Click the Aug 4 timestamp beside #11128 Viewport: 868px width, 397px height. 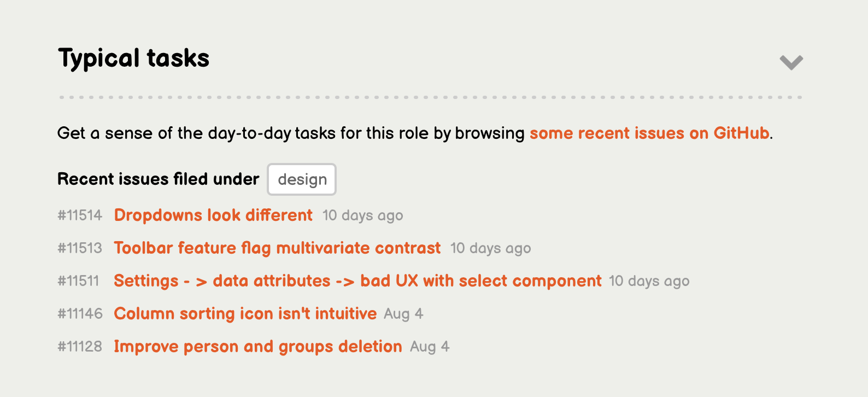(x=429, y=346)
